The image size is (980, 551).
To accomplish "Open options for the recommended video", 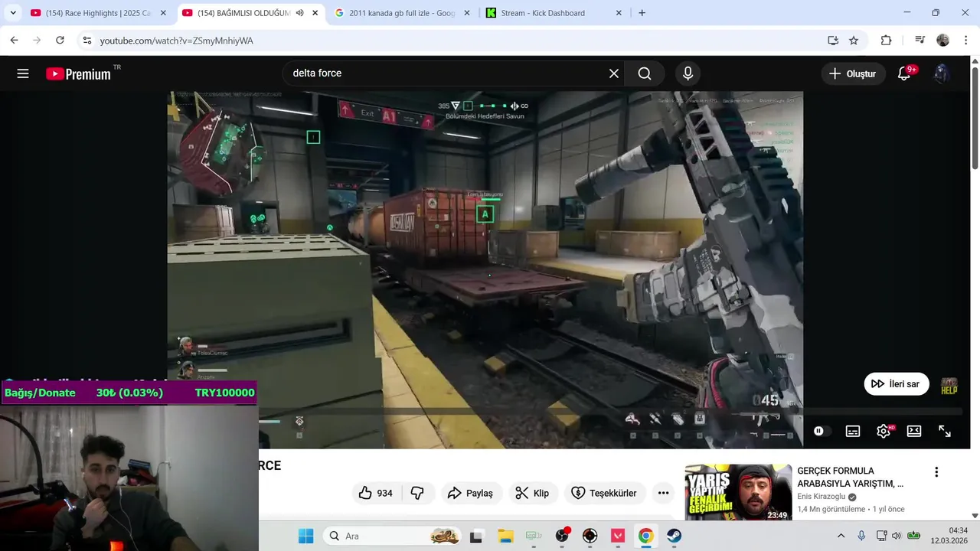I will 936,472.
